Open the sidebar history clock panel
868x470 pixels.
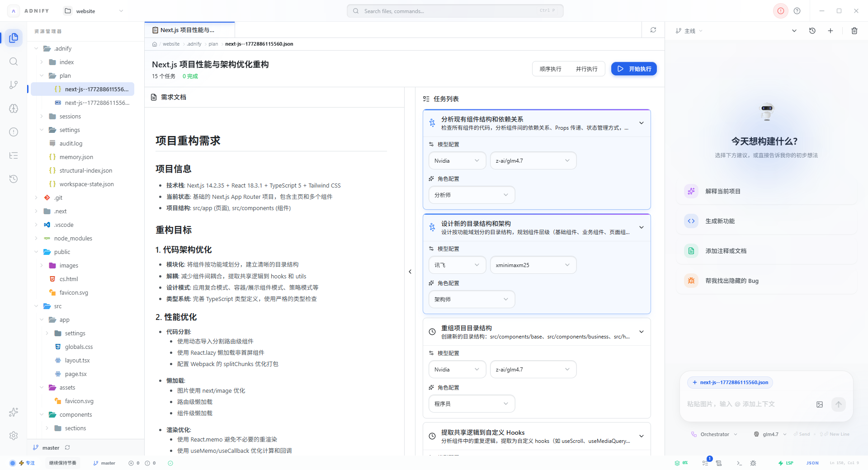coord(14,179)
